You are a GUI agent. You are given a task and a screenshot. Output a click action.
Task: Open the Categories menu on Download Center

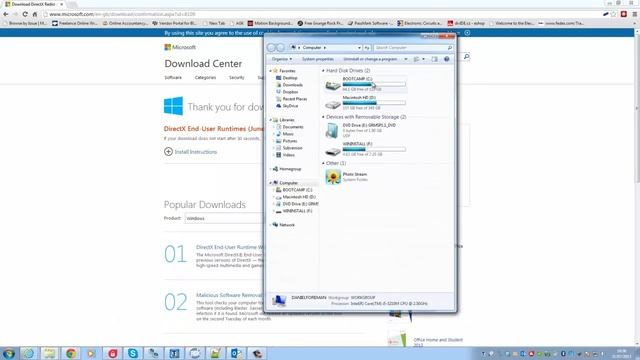pyautogui.click(x=205, y=78)
